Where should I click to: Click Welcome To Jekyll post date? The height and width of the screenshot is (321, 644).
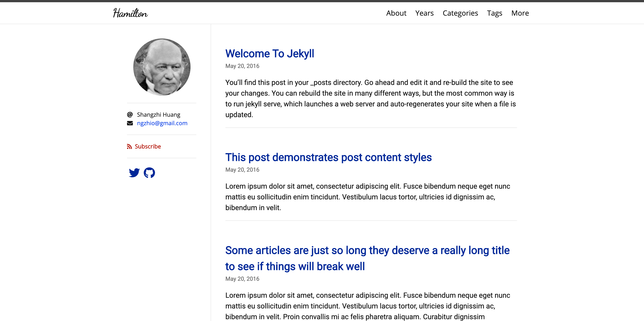[x=242, y=66]
